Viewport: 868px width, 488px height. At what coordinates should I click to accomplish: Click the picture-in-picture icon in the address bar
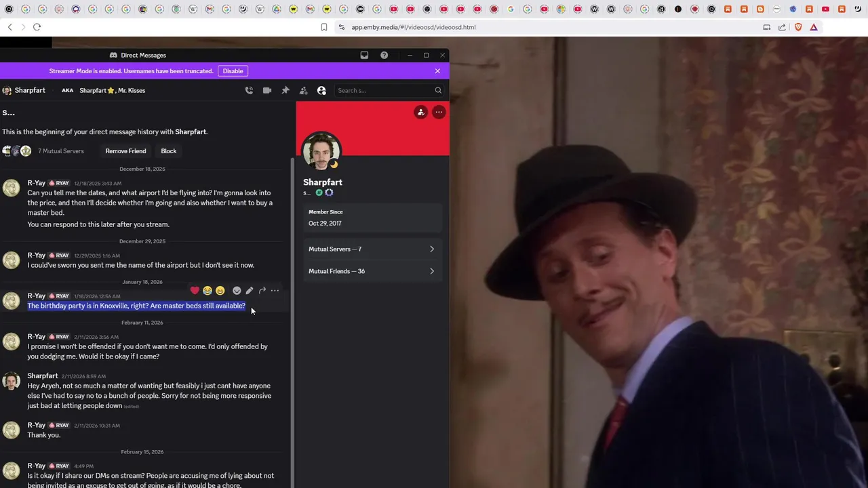pos(767,27)
